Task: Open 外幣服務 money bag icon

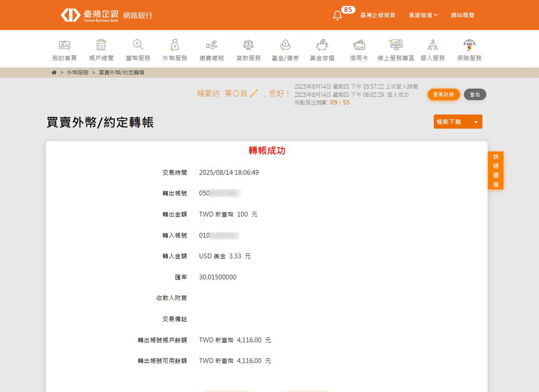Action: click(x=175, y=45)
